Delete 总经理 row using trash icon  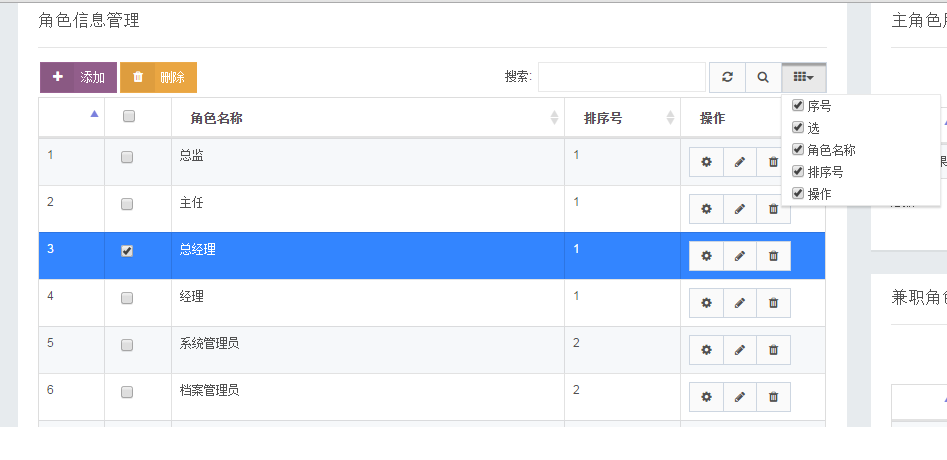click(774, 256)
